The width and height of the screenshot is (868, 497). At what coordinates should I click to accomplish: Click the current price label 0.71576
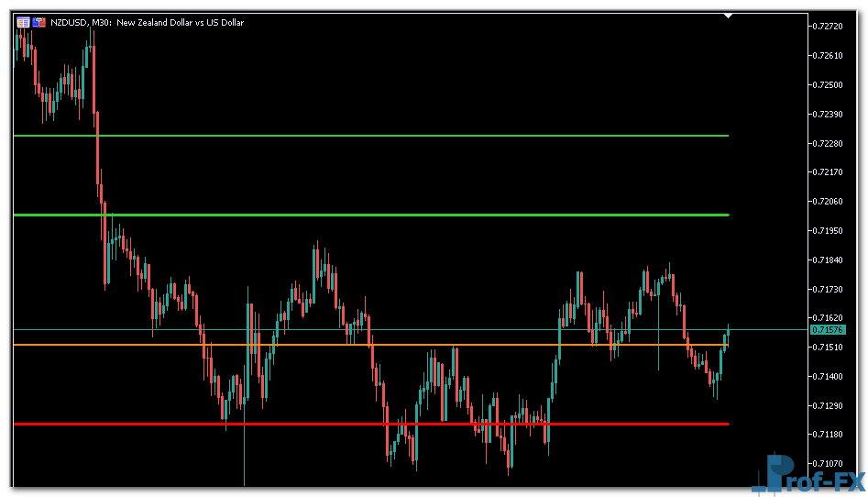(827, 329)
